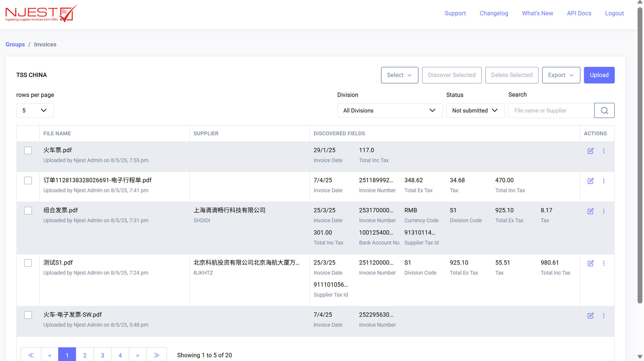The image size is (644, 361).
Task: Open the Export dropdown button
Action: coord(561,75)
